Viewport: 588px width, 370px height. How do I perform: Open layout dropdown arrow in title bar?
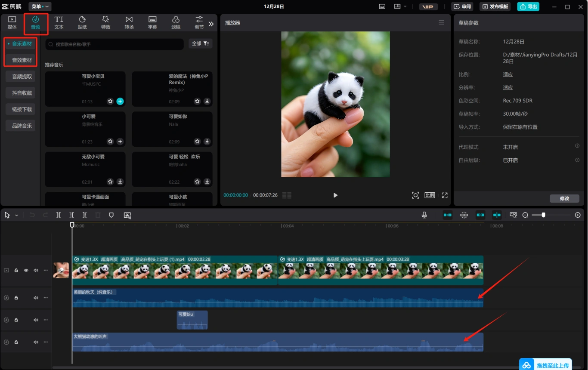point(405,6)
